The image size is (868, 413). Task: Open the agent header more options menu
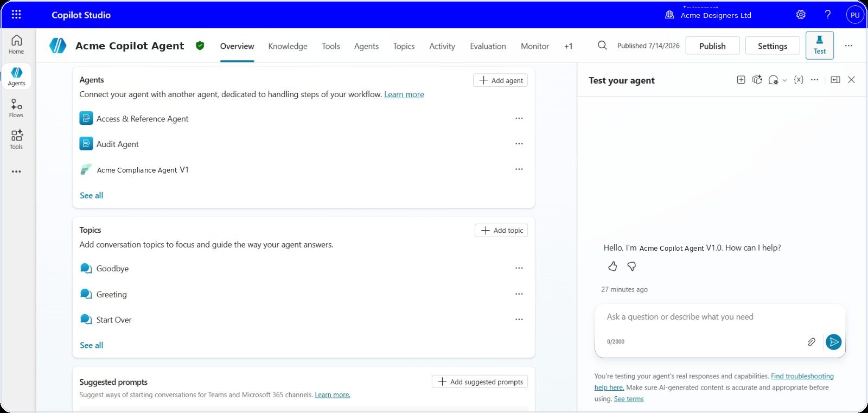tap(848, 46)
